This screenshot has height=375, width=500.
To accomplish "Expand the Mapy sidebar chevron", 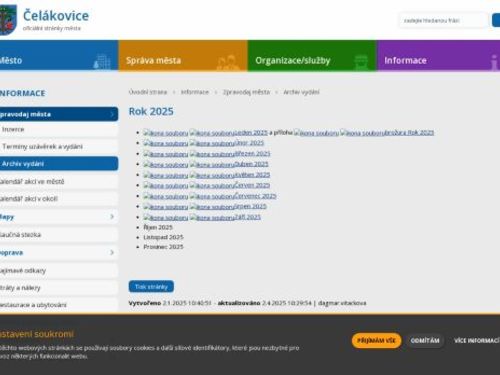I will pos(112,217).
